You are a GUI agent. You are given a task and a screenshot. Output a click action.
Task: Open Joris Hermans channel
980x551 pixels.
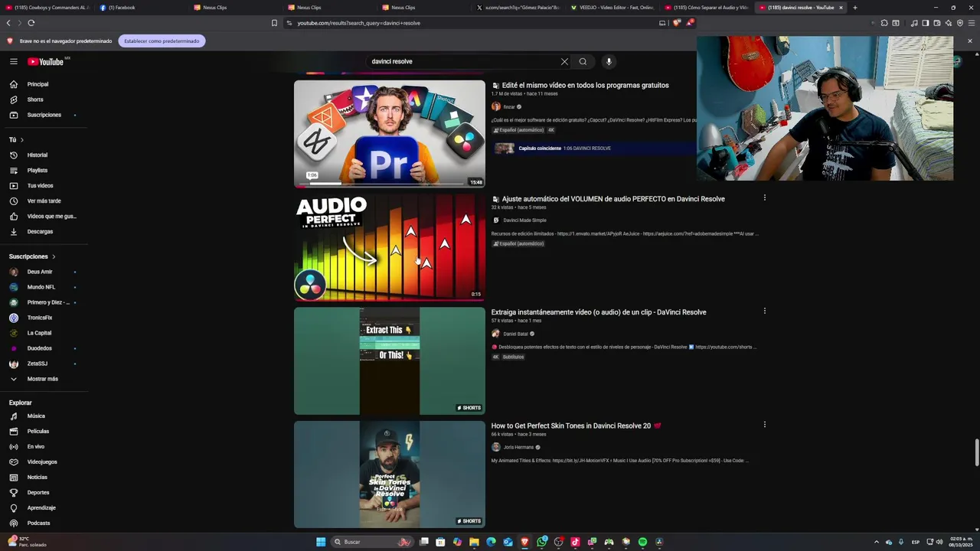click(x=518, y=447)
